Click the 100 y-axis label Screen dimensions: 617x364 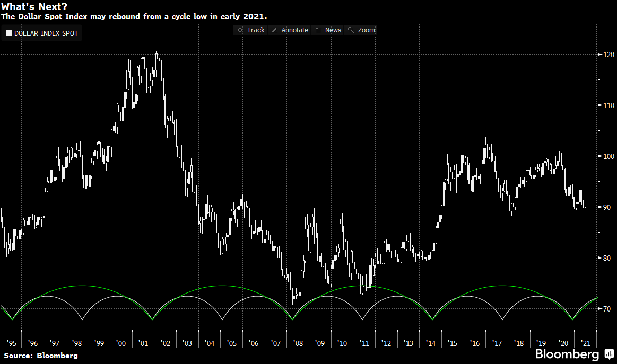[x=609, y=156]
